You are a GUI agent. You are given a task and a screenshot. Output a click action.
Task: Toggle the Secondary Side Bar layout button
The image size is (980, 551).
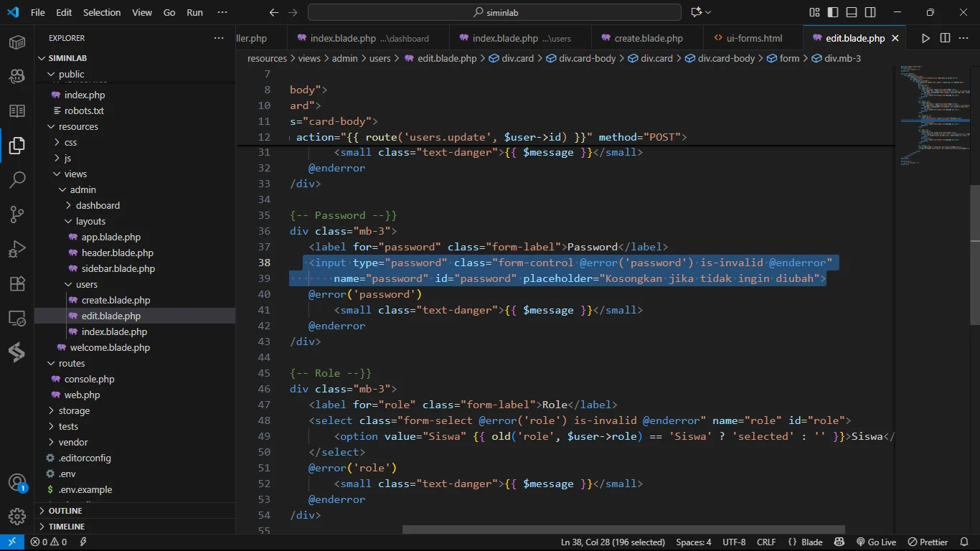tap(870, 12)
